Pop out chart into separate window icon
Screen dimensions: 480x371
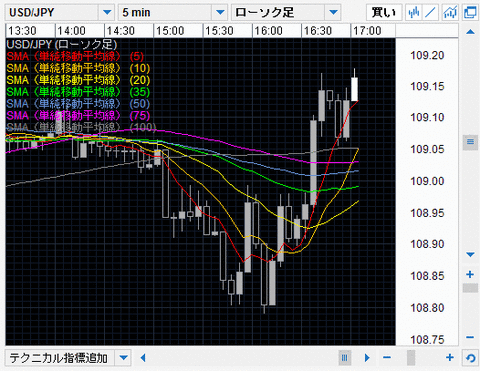point(470,13)
